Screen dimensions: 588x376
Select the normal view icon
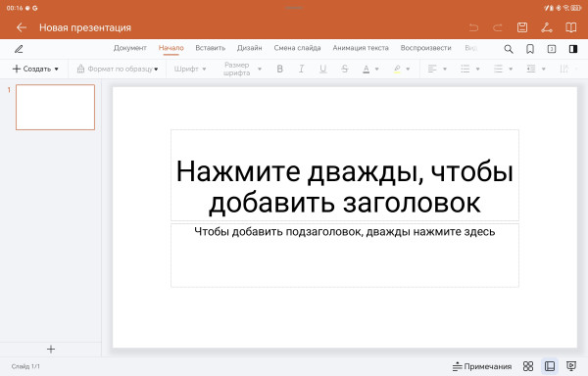click(x=550, y=366)
